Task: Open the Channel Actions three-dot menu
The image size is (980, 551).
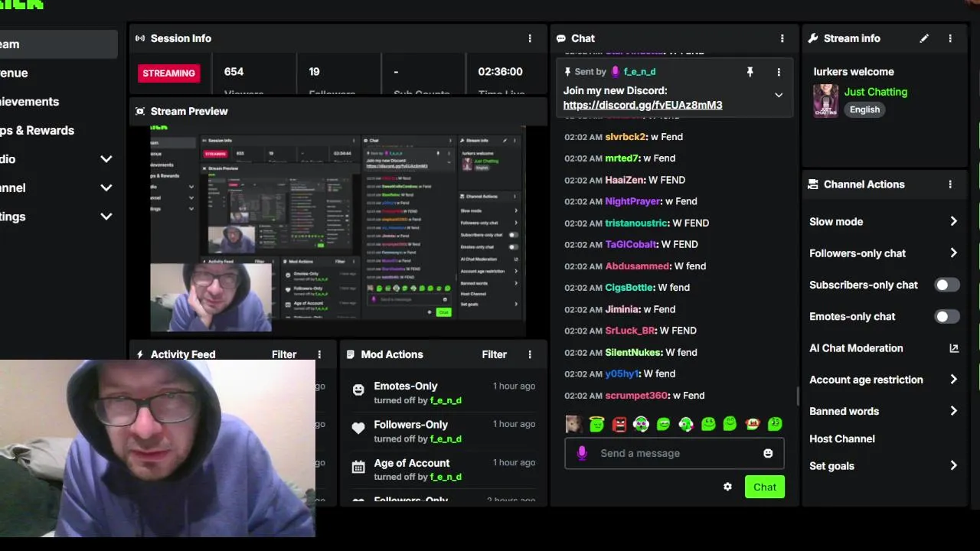Action: click(950, 184)
